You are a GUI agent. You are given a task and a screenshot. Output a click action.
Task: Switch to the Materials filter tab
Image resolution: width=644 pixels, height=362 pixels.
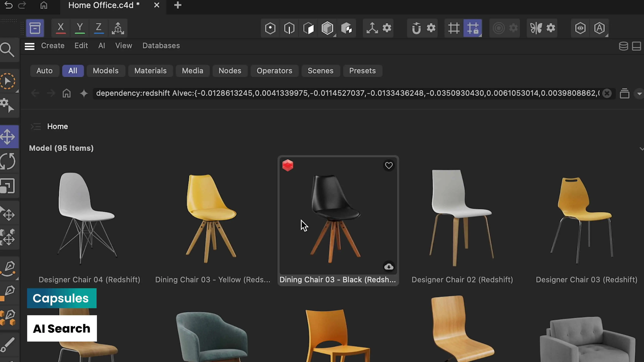[150, 71]
